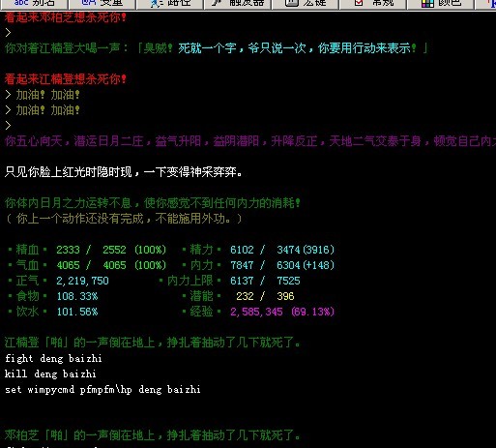Viewport: 496px width, 448px height.
Task: Click the 内力上限 status label
Action: tap(190, 281)
